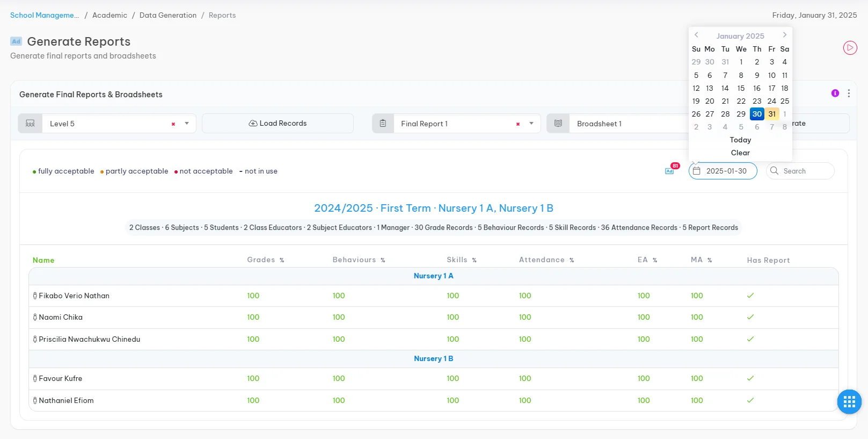Image resolution: width=868 pixels, height=439 pixels.
Task: Select January 31 in calendar
Action: (771, 114)
